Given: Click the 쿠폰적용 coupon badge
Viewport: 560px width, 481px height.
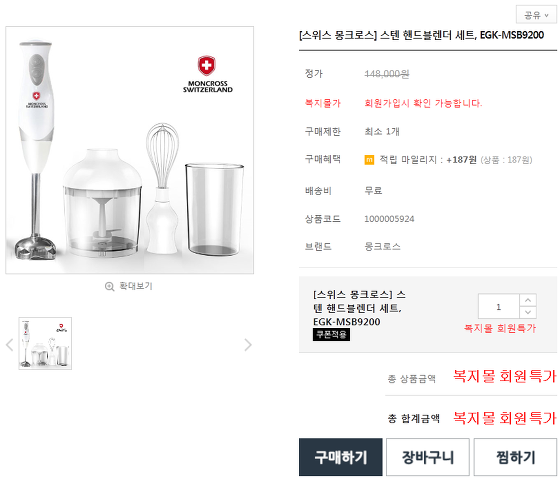Looking at the screenshot, I should [331, 335].
